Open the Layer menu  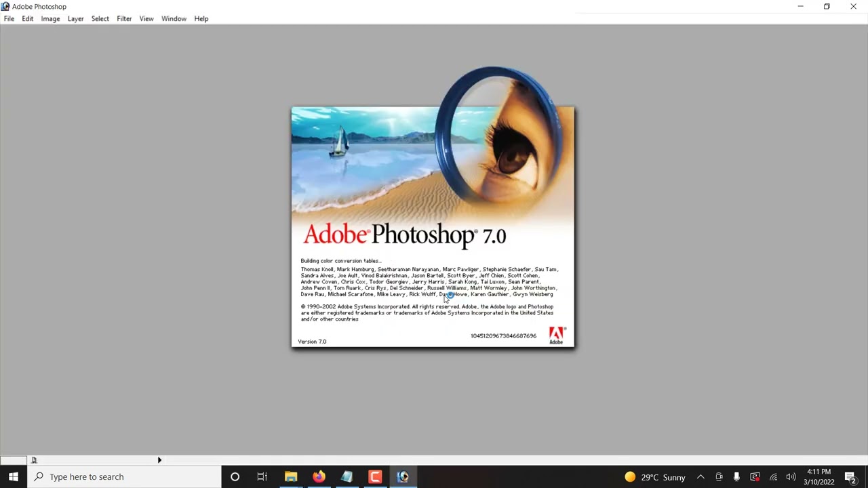[75, 19]
